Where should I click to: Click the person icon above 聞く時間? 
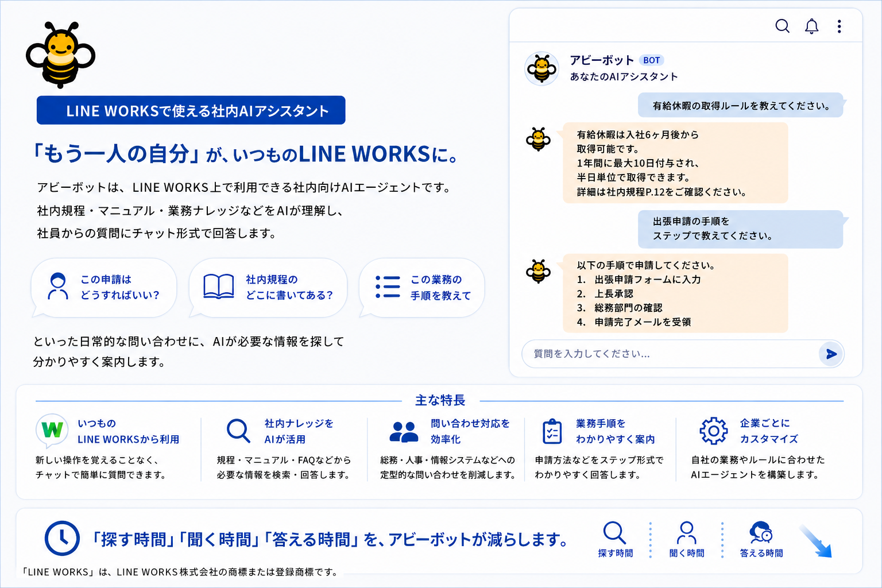pos(686,532)
